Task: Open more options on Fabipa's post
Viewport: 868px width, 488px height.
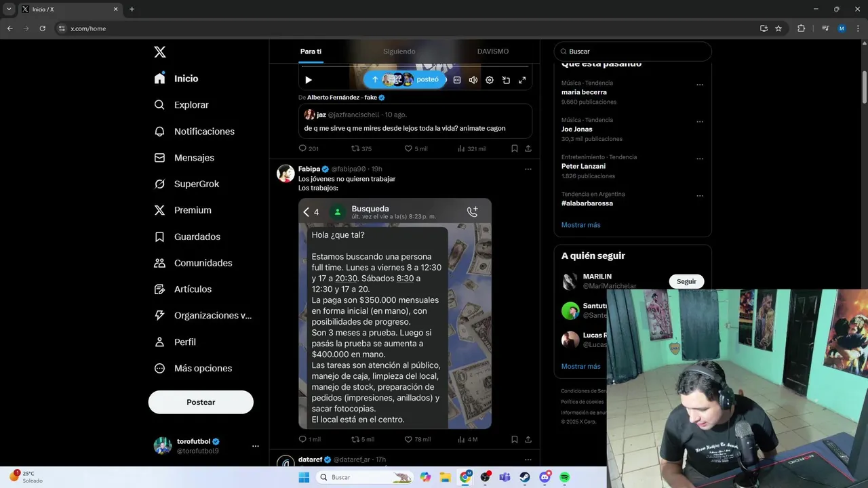Action: coord(528,169)
